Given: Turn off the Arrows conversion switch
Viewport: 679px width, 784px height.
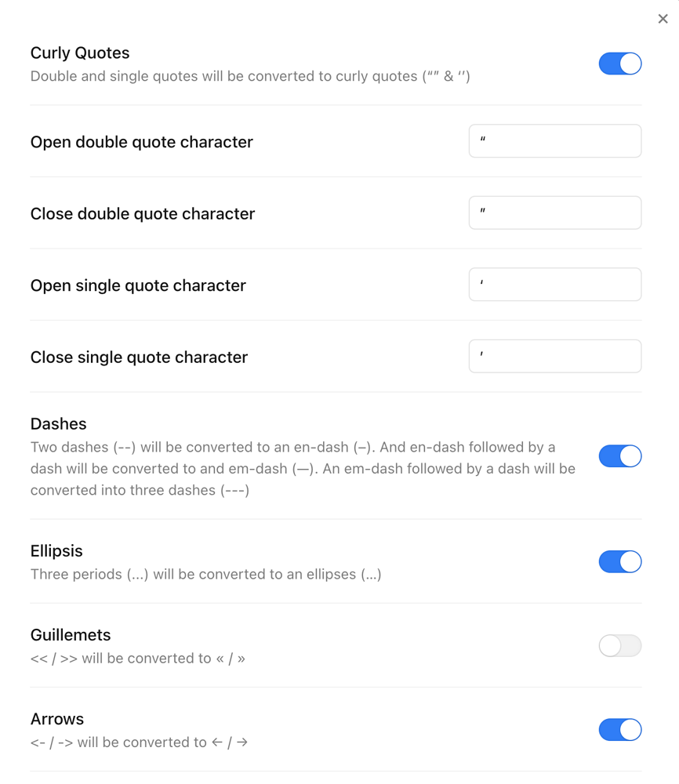Looking at the screenshot, I should tap(620, 729).
